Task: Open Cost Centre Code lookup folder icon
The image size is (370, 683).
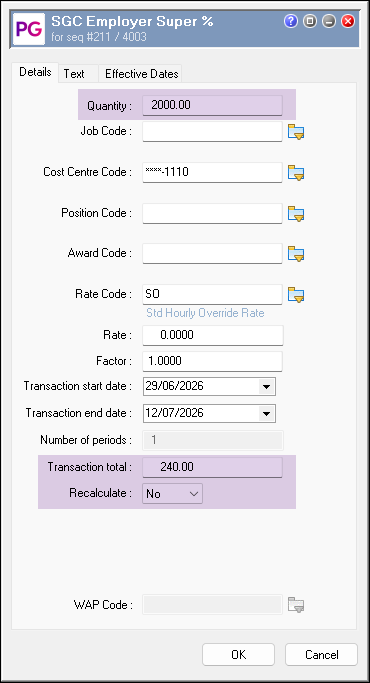Action: [296, 173]
